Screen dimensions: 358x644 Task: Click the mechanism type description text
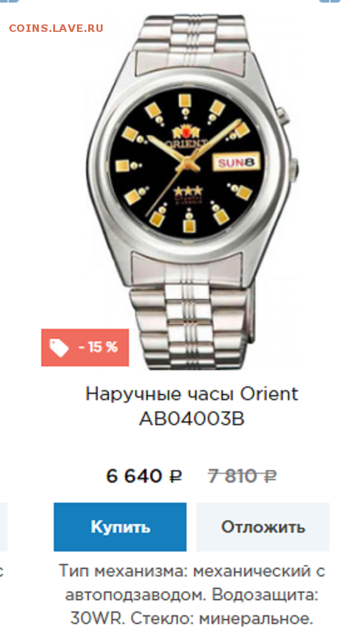click(192, 595)
